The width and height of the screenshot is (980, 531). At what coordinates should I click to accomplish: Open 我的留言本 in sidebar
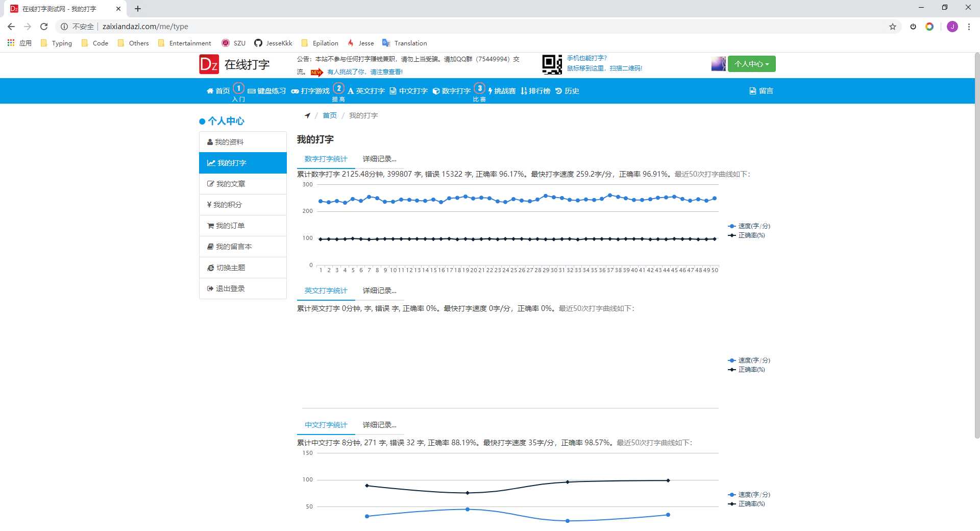click(243, 247)
